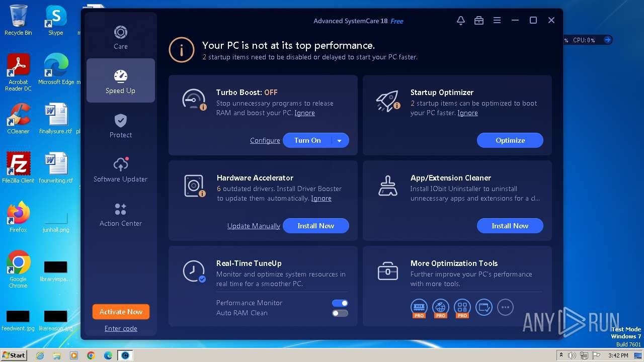Ignore the Startup Optimizer suggestion
644x362 pixels.
pyautogui.click(x=467, y=113)
